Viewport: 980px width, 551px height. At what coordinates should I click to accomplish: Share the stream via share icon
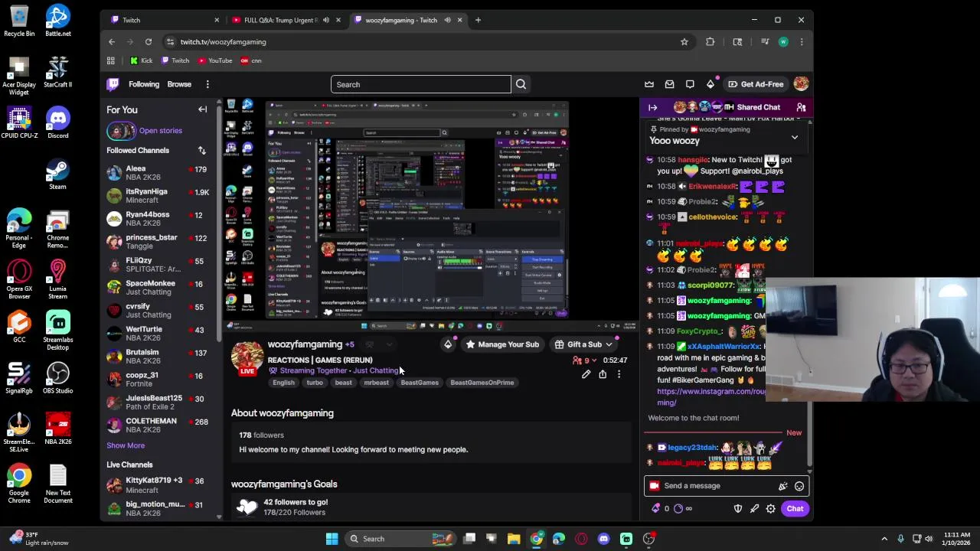[x=603, y=374]
